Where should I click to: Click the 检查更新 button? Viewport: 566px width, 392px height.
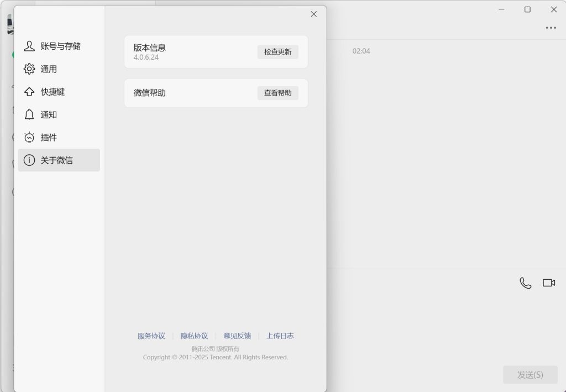point(277,52)
